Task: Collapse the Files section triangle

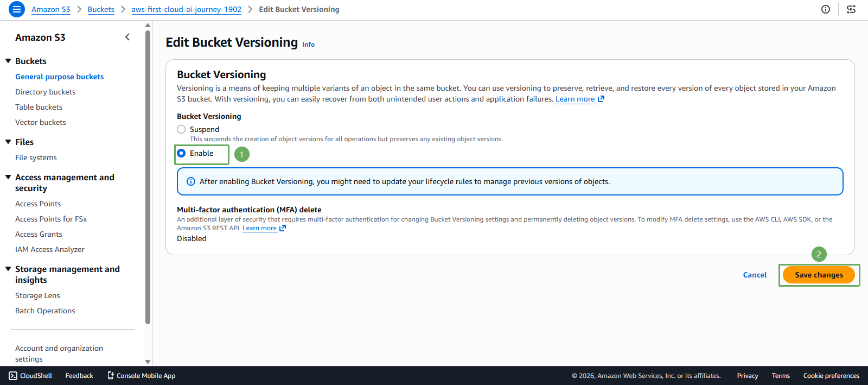Action: pos(8,142)
